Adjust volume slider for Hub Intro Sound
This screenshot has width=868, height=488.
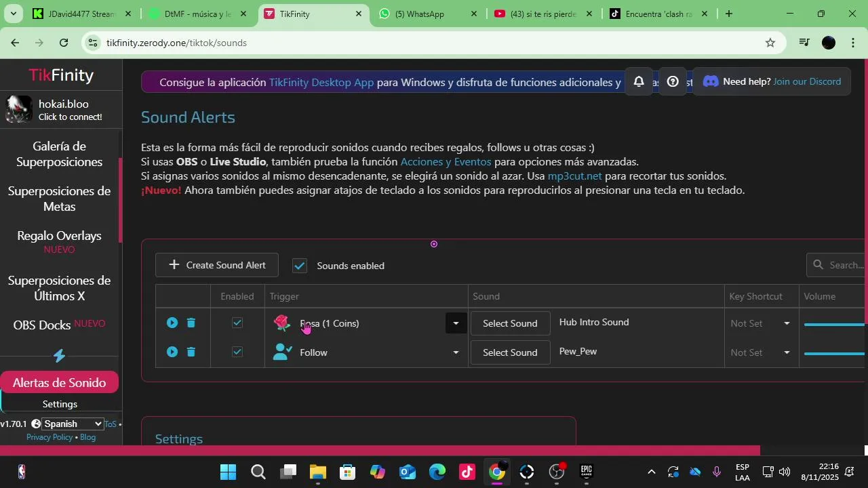pos(835,325)
